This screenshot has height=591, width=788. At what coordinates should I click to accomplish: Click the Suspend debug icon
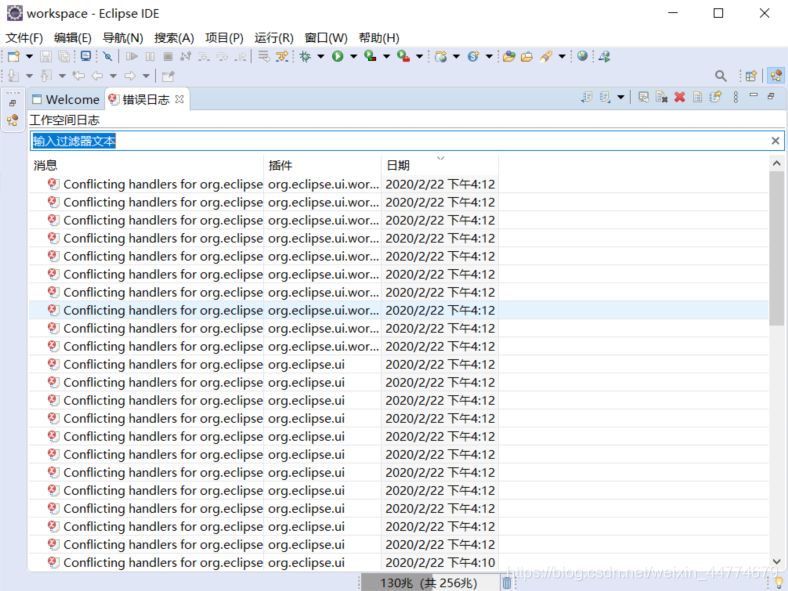coord(150,56)
